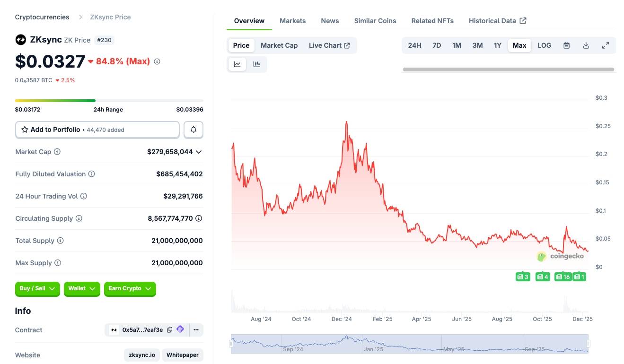Open the Whitepaper link
Viewport: 624px width, 364px height.
click(x=182, y=355)
